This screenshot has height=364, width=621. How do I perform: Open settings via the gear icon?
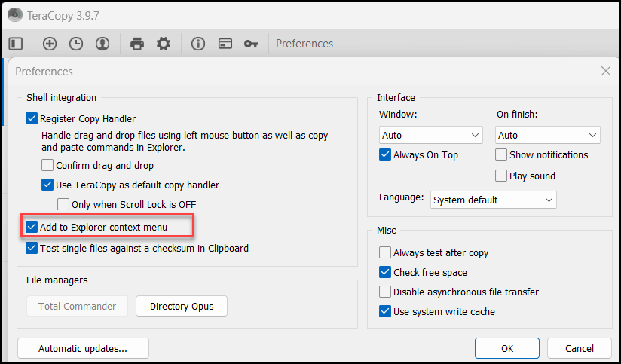164,44
